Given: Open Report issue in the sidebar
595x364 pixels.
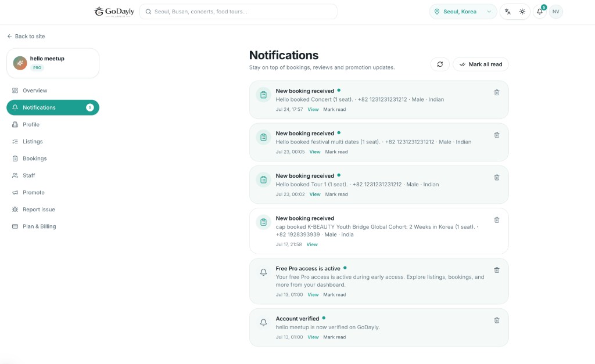Looking at the screenshot, I should coord(53,210).
